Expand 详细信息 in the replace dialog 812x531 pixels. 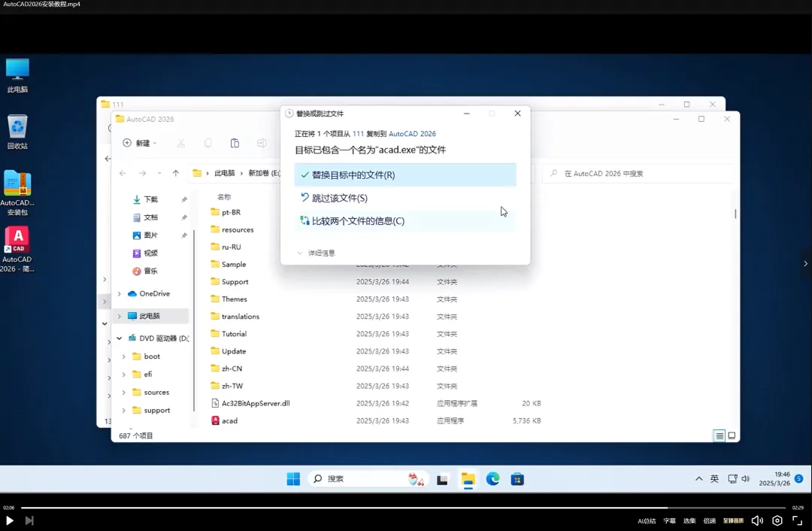[x=317, y=253]
